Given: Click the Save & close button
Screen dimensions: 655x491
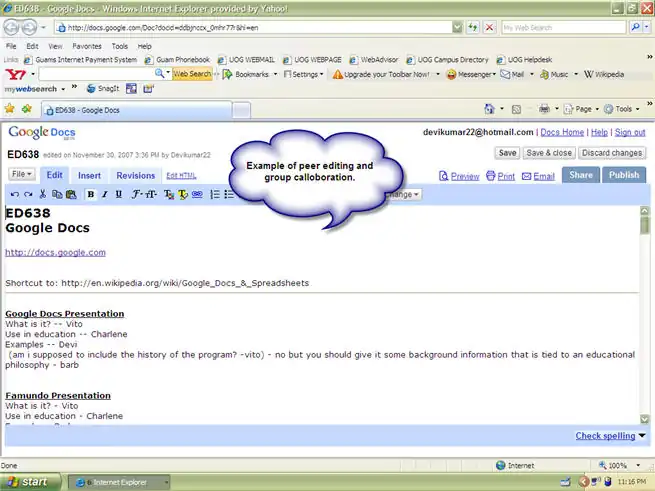Looking at the screenshot, I should click(549, 153).
